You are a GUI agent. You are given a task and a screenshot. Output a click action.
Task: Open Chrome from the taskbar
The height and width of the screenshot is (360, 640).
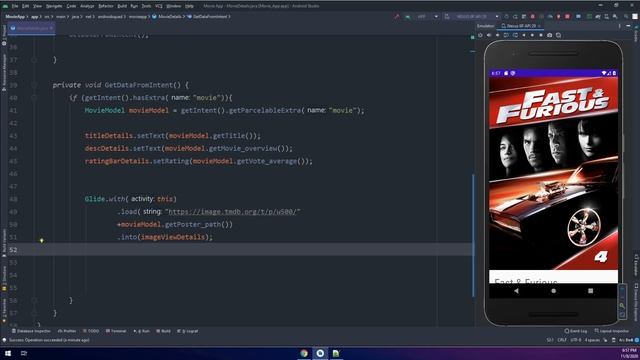click(304, 353)
